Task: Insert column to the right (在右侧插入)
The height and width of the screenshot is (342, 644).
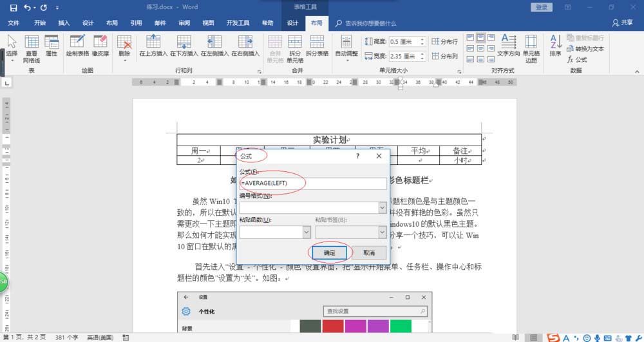Action: pos(245,46)
